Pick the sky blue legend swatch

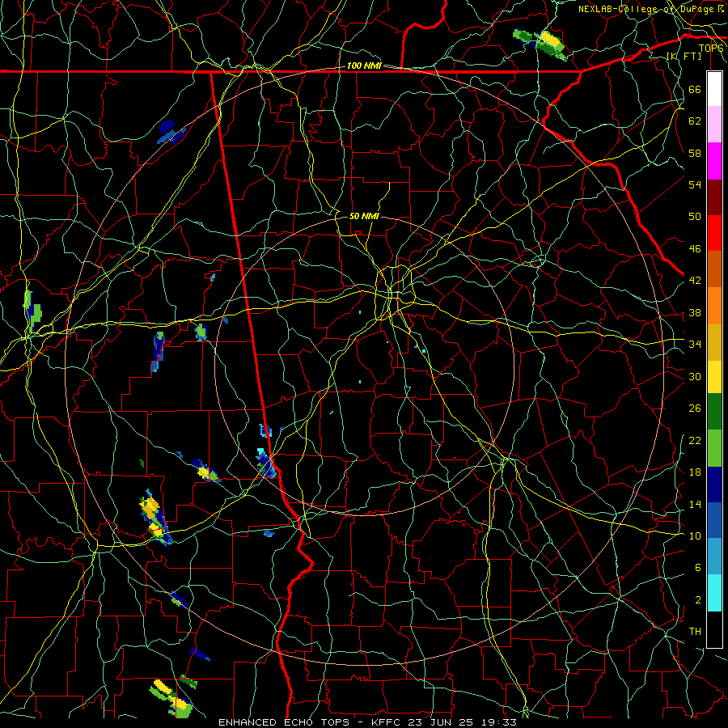714,557
